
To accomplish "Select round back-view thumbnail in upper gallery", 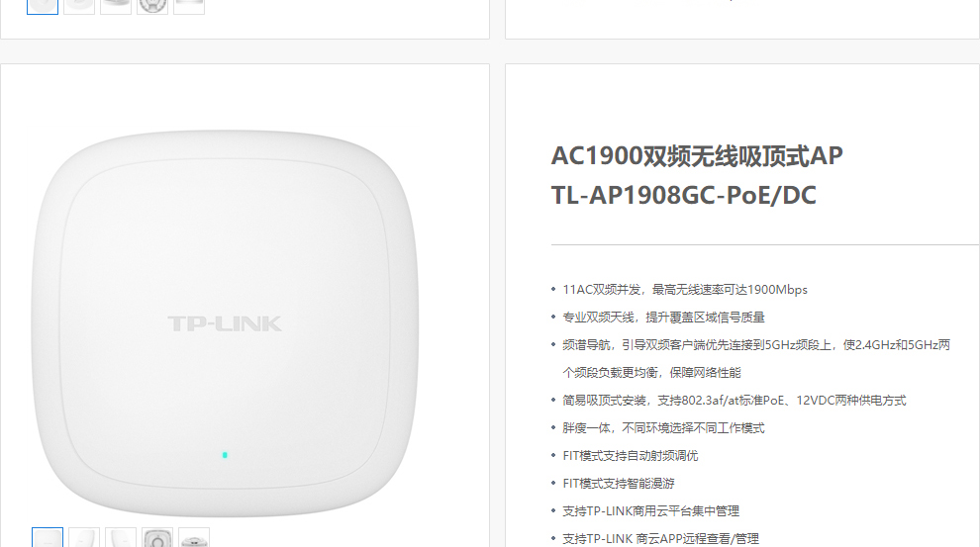I will pos(152,6).
